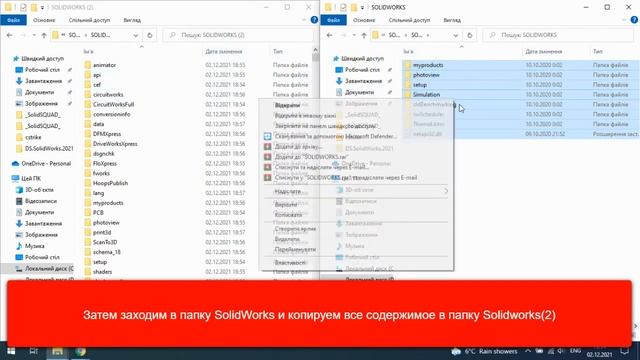Expand the ribbon in SOLIDWORKS (2) window
This screenshot has width=640, height=360.
[304, 20]
